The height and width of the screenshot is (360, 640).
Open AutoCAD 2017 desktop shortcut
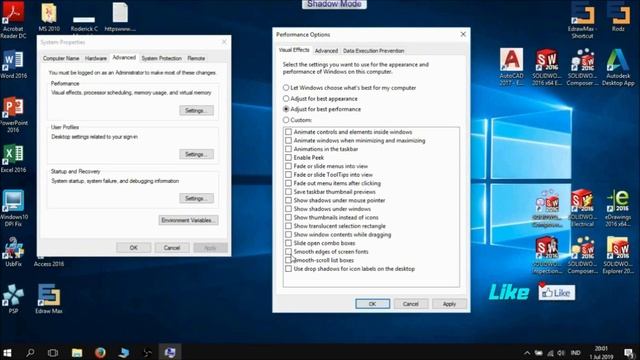(511, 67)
